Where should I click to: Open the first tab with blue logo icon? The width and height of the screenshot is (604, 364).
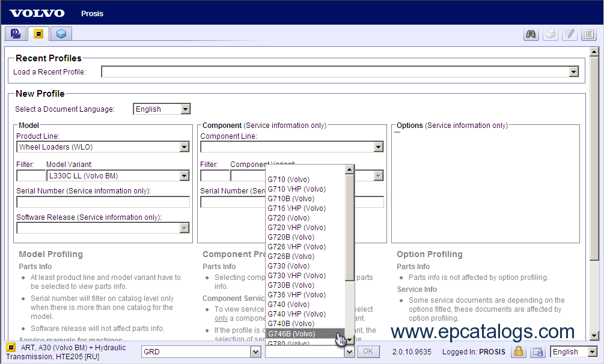[16, 34]
